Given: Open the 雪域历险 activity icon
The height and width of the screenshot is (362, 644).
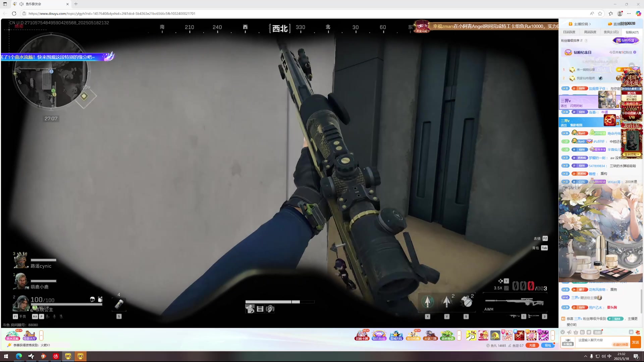Looking at the screenshot, I should 396,335.
